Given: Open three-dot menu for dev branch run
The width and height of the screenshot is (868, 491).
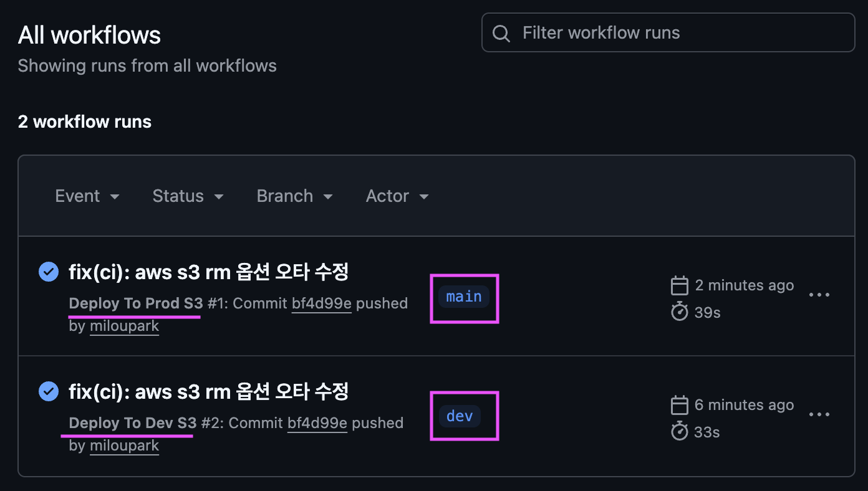Looking at the screenshot, I should (819, 414).
